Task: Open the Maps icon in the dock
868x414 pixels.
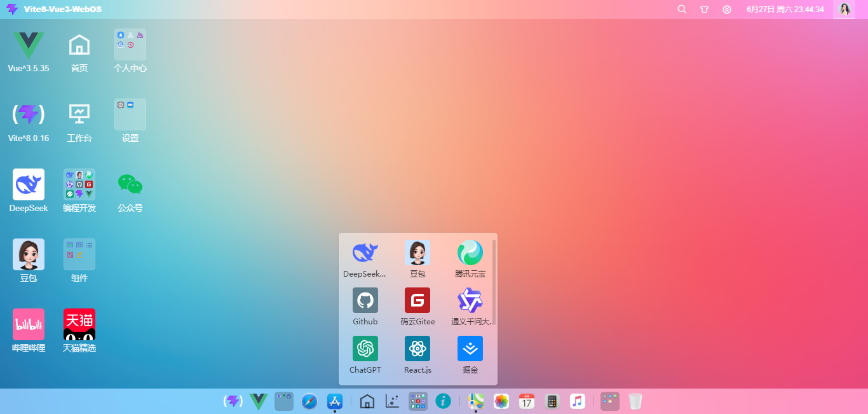Action: pyautogui.click(x=475, y=401)
